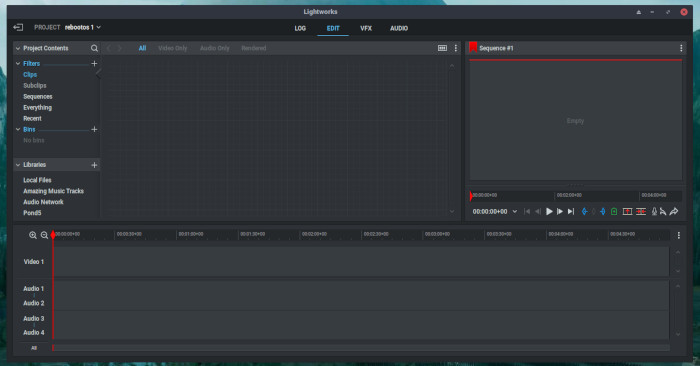Open the project name dropdown
The width and height of the screenshot is (700, 366).
point(83,28)
